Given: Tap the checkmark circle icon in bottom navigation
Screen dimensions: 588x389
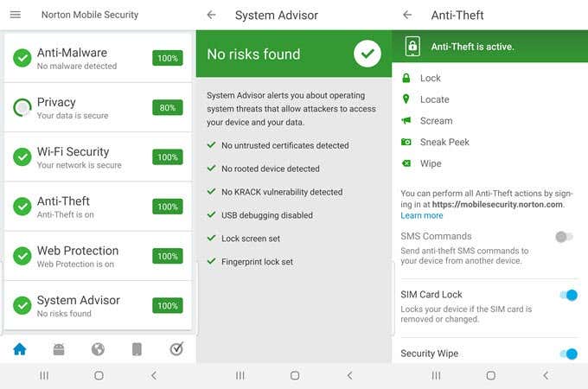Looking at the screenshot, I should (x=176, y=349).
